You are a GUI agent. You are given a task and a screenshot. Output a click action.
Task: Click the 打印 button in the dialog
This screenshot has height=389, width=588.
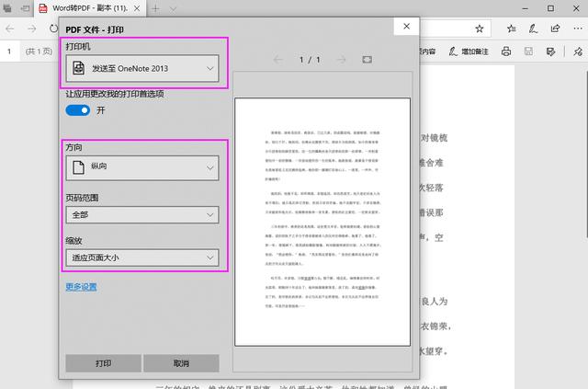click(103, 363)
